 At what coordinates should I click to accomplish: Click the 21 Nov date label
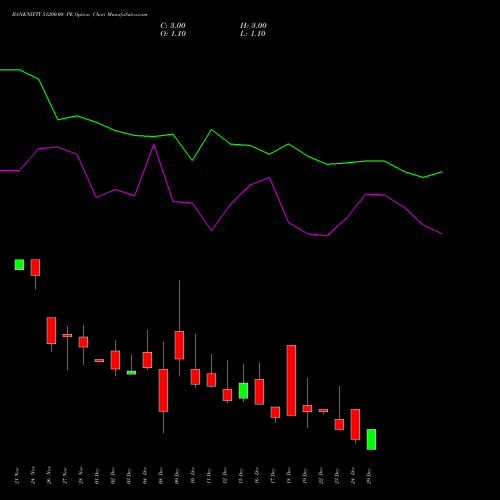coord(17,476)
